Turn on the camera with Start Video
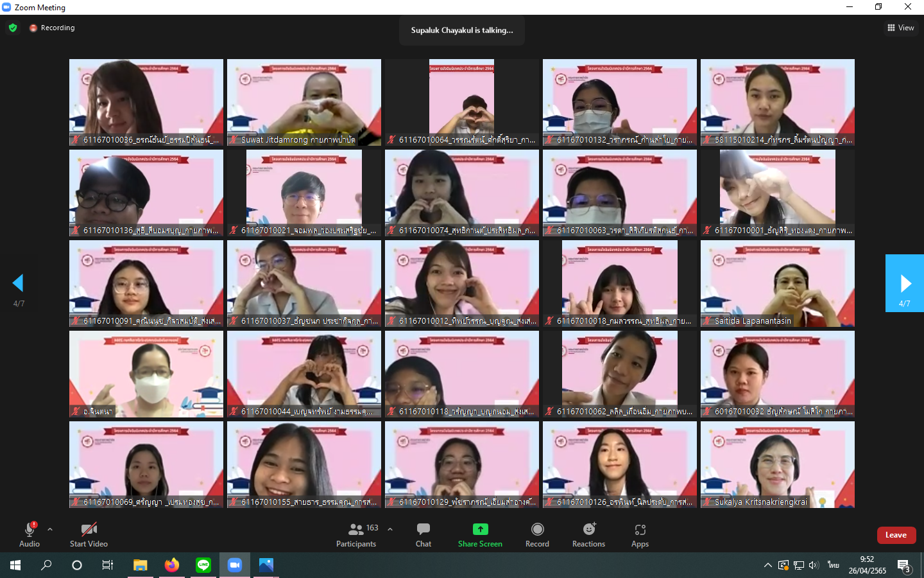Image resolution: width=924 pixels, height=578 pixels. pos(89,534)
